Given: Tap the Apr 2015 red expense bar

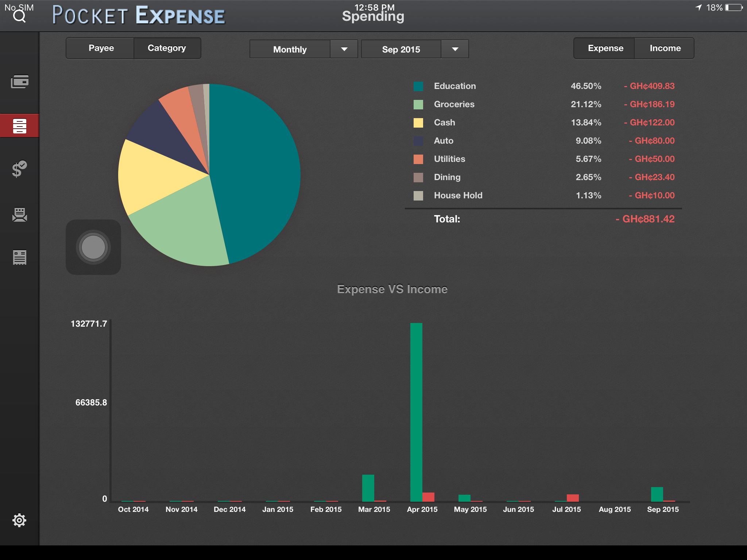Looking at the screenshot, I should 428,497.
